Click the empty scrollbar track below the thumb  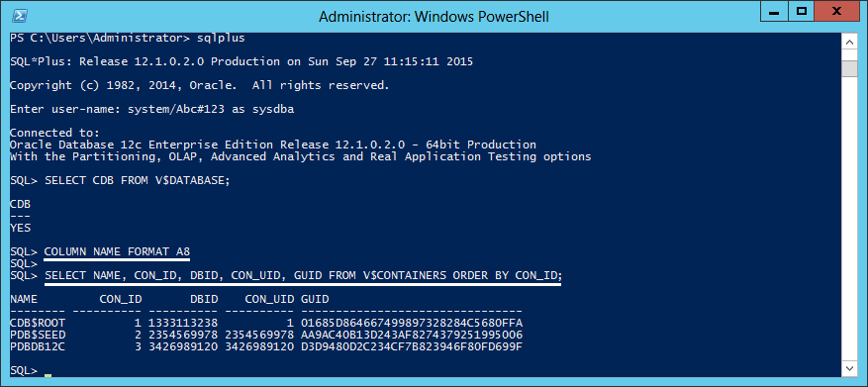click(849, 217)
